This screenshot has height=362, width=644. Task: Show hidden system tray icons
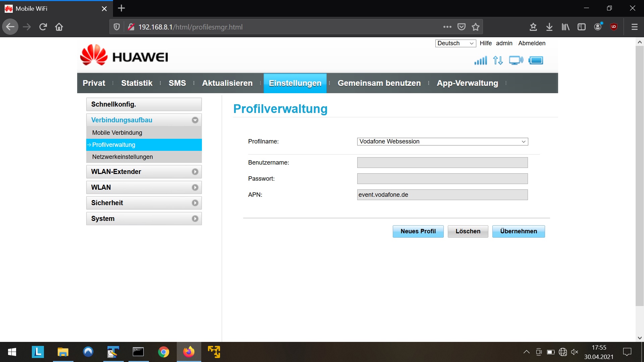point(527,352)
